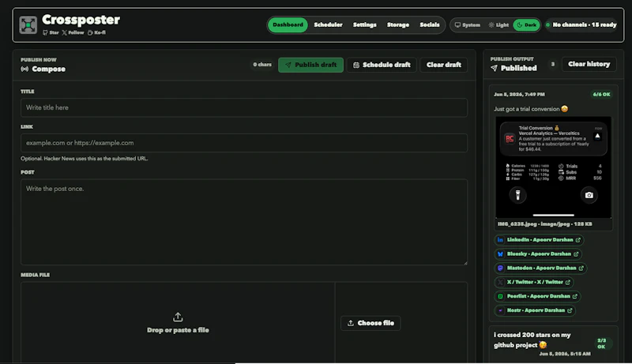
Task: Focus the 'Write the post once' text area
Action: tap(244, 222)
